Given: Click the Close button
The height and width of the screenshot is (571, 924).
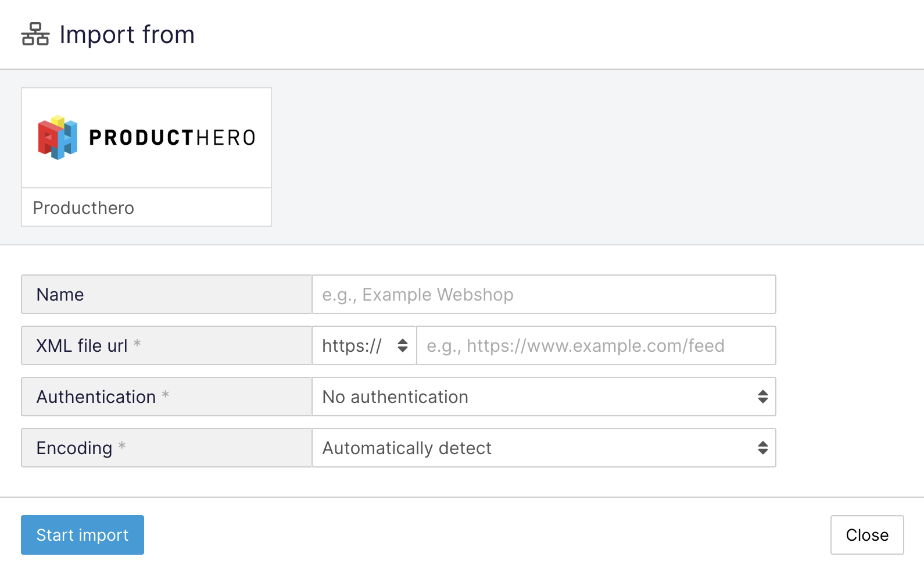Looking at the screenshot, I should (x=866, y=535).
